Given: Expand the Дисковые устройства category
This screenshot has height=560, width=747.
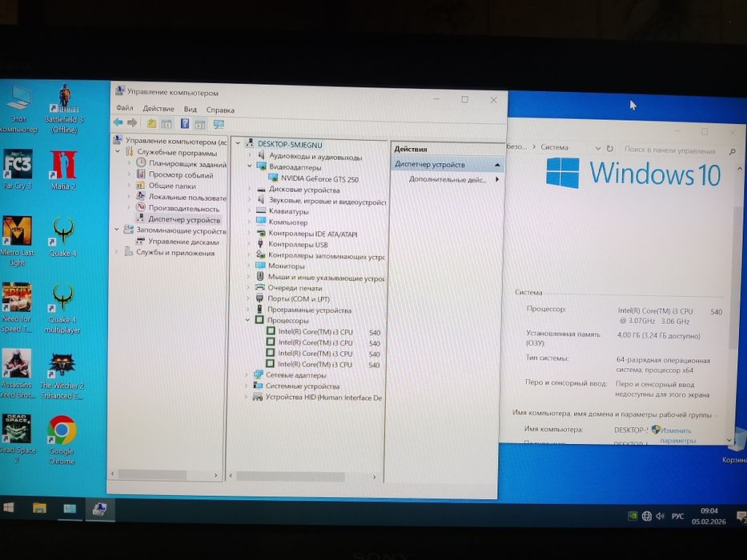Looking at the screenshot, I should coord(249,189).
